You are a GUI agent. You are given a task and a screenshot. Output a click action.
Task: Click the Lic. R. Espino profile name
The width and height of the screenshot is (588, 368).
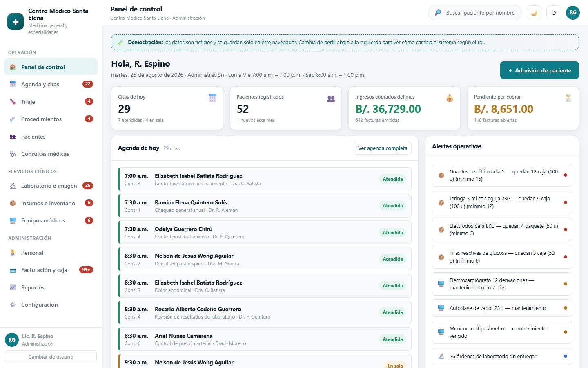pyautogui.click(x=38, y=336)
